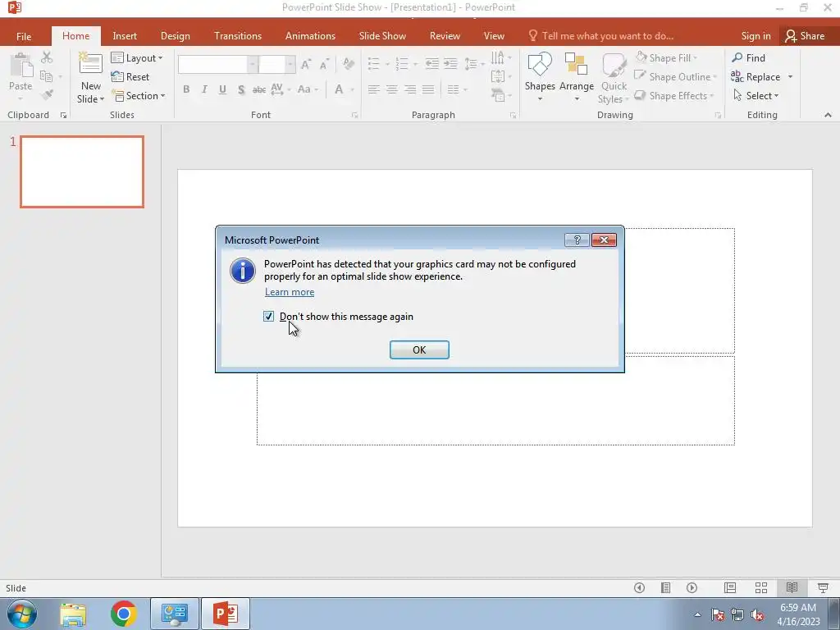840x630 pixels.
Task: Click the New Slide icon
Action: coord(90,65)
